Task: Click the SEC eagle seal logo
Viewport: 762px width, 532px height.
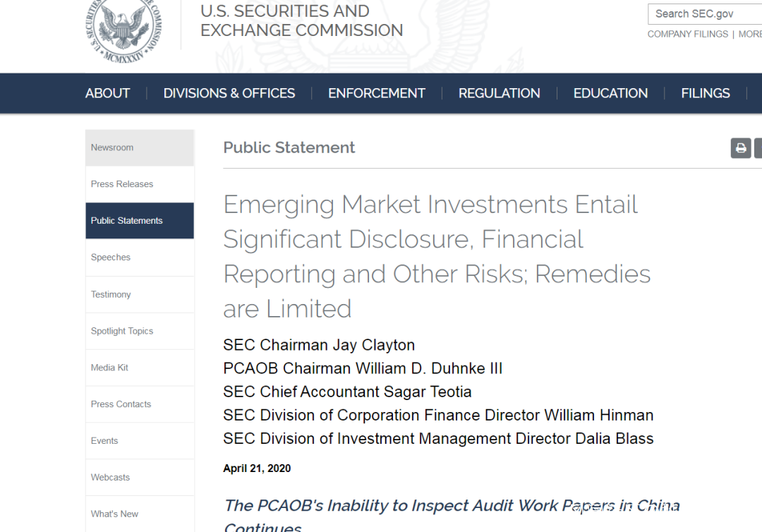Action: (x=124, y=28)
